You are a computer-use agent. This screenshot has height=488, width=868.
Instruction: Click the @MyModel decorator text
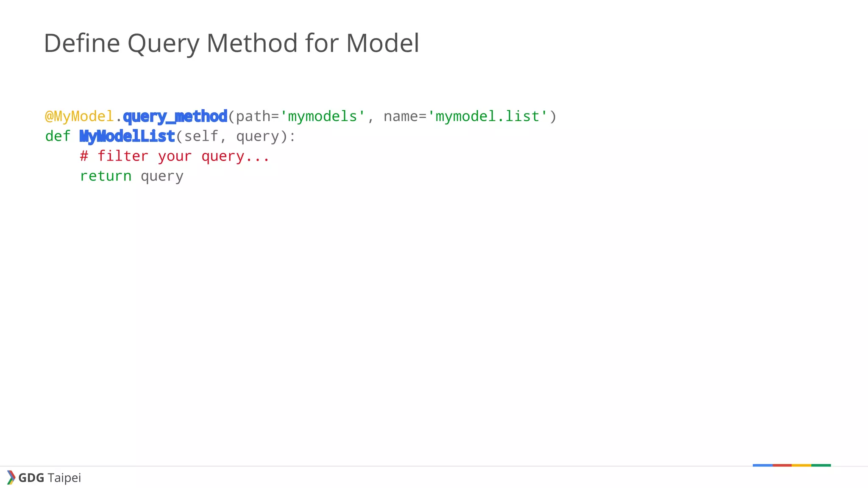point(80,116)
